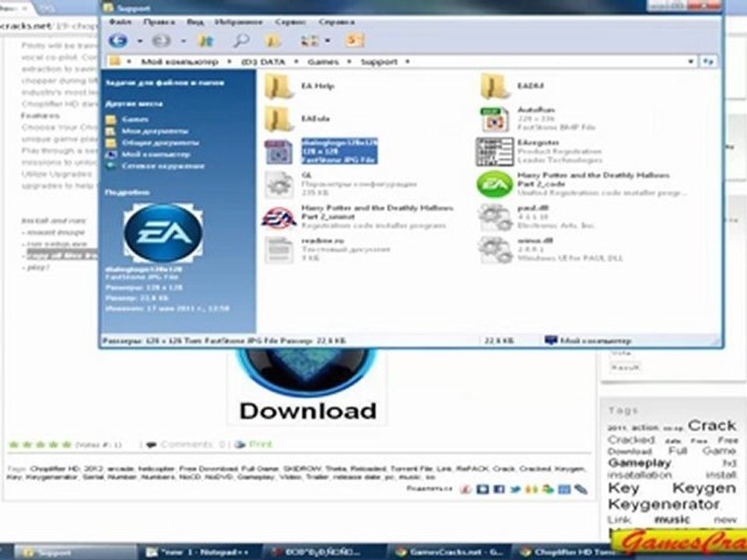Open the Правка menu
Screen dimensions: 747x560
pos(159,22)
